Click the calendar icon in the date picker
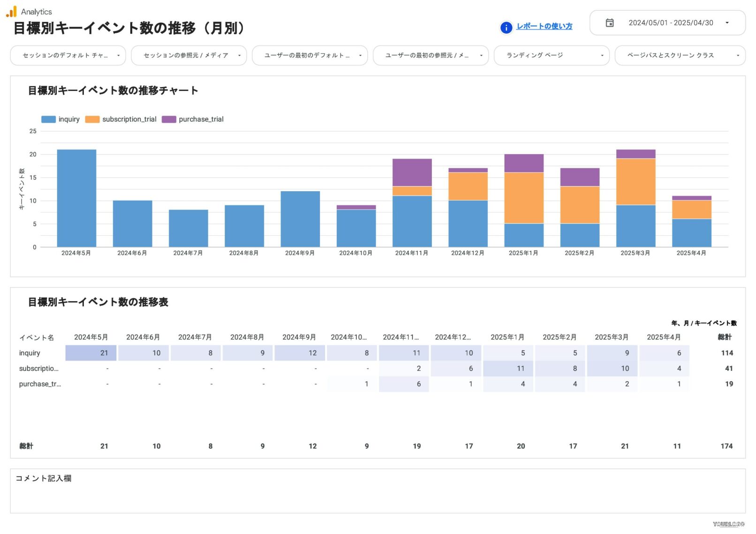This screenshot has width=756, height=534. point(610,23)
